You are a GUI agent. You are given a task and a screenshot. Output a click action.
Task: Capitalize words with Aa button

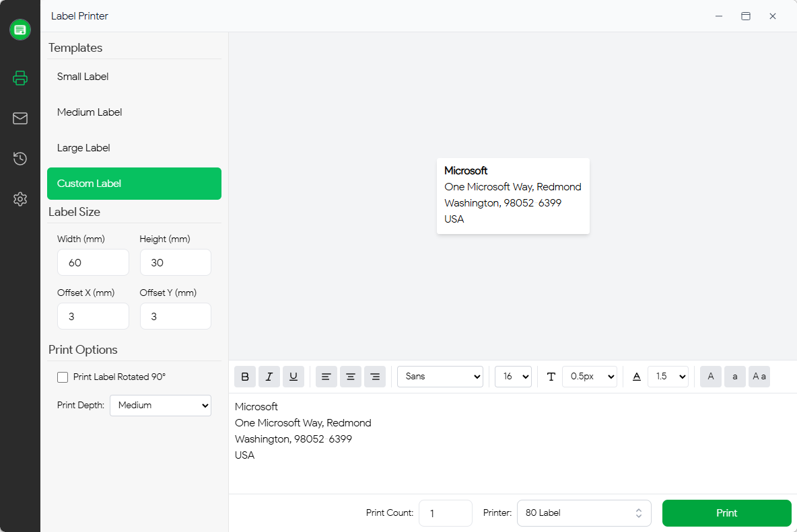(759, 377)
